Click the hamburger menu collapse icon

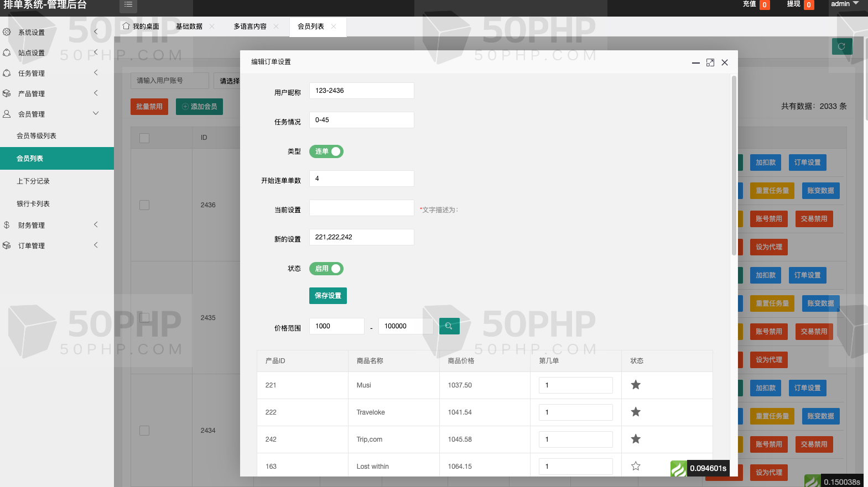[x=128, y=5]
